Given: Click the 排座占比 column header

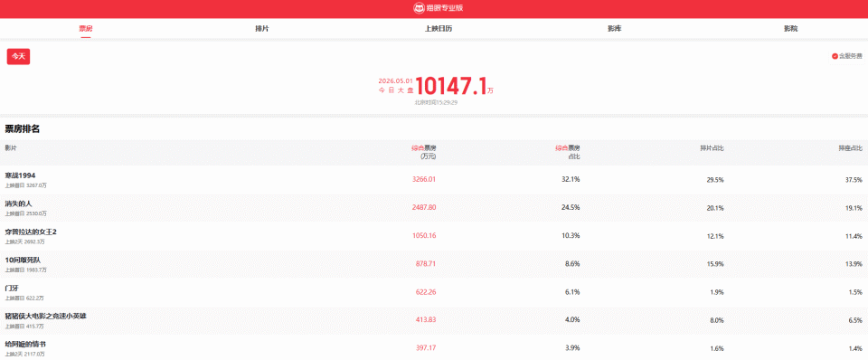Looking at the screenshot, I should point(850,147).
